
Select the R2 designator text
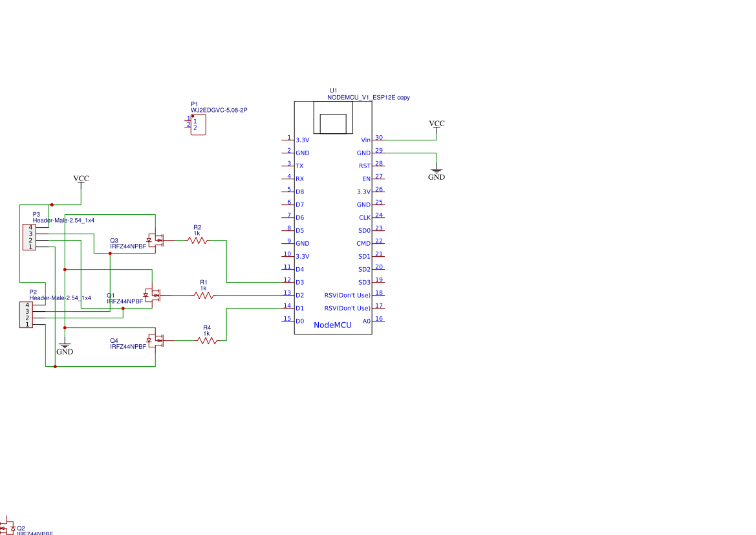(197, 227)
